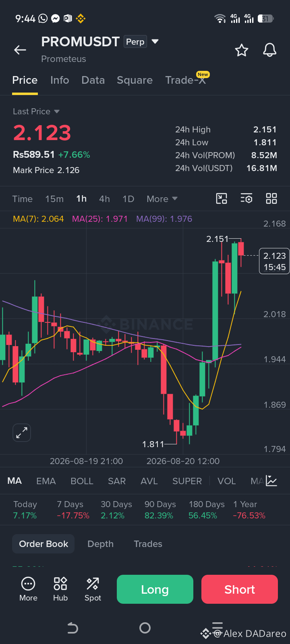The image size is (290, 644).
Task: Tap 24h High value 2.151
Action: coord(265,130)
